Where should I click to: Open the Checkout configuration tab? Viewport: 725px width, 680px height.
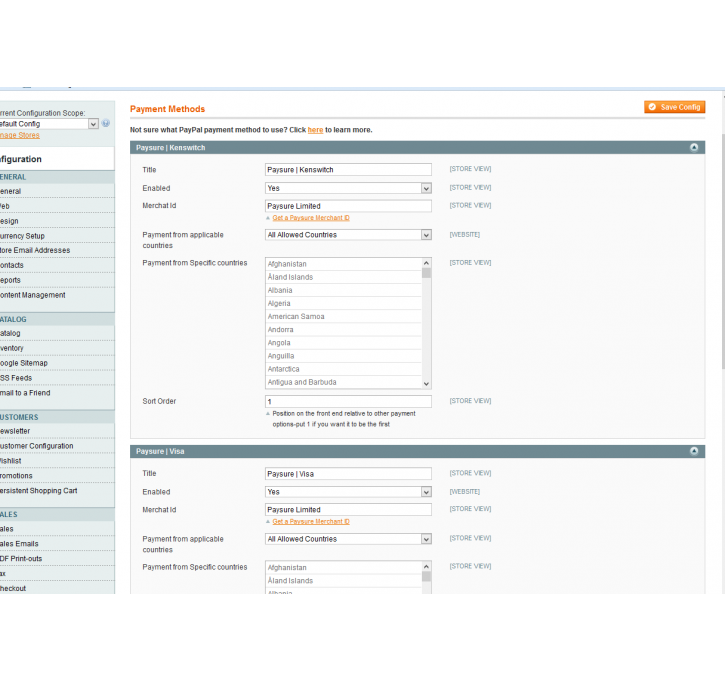point(57,588)
